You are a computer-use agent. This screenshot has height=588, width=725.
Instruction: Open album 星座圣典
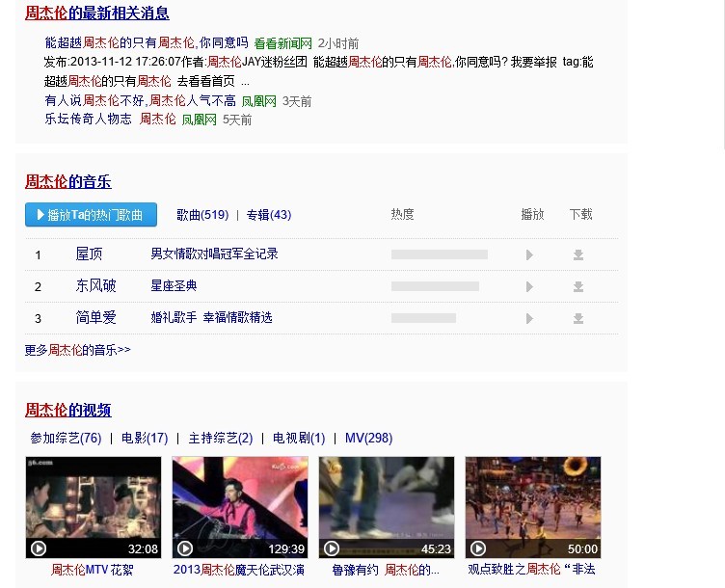click(174, 285)
